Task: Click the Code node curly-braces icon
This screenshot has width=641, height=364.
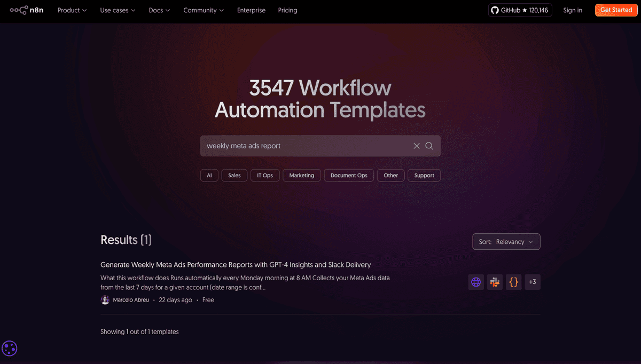Action: point(513,282)
